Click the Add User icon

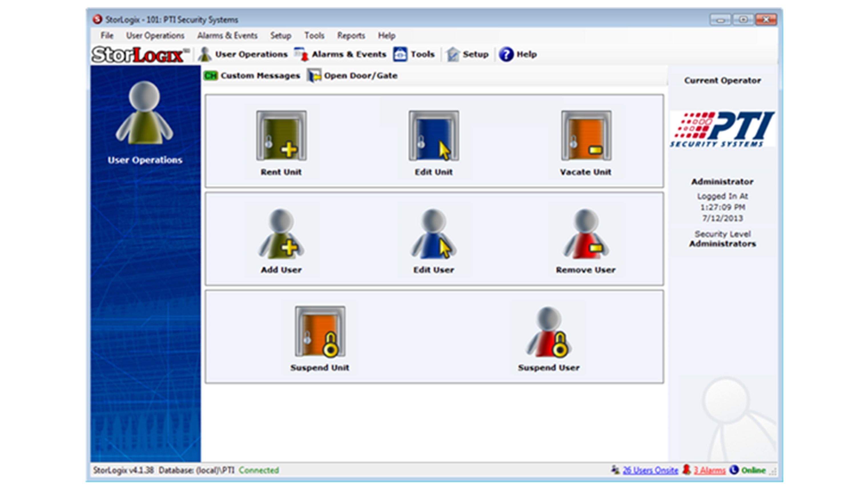pyautogui.click(x=281, y=234)
